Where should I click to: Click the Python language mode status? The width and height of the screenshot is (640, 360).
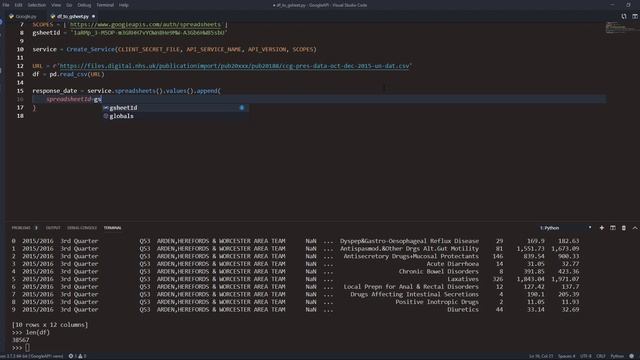click(x=617, y=356)
